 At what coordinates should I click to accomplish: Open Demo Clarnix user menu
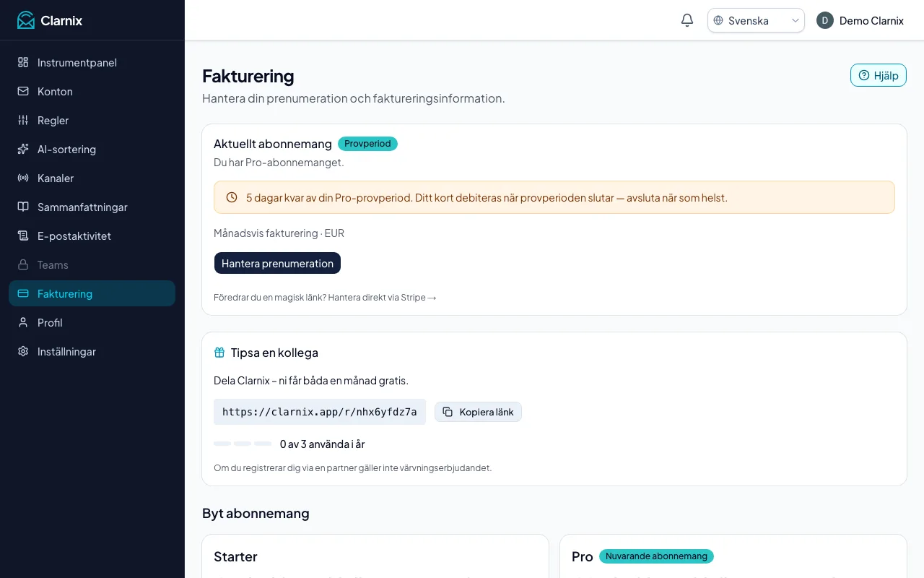(860, 20)
